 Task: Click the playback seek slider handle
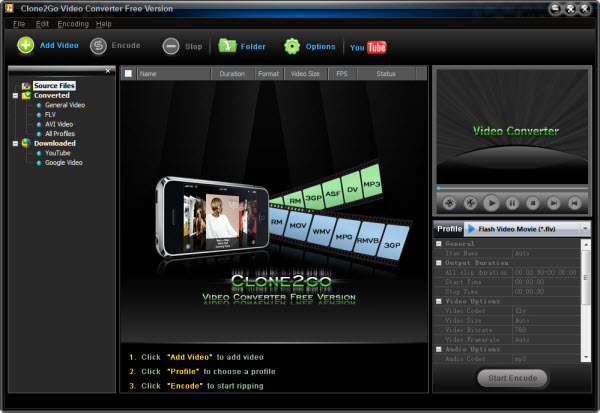pos(439,188)
